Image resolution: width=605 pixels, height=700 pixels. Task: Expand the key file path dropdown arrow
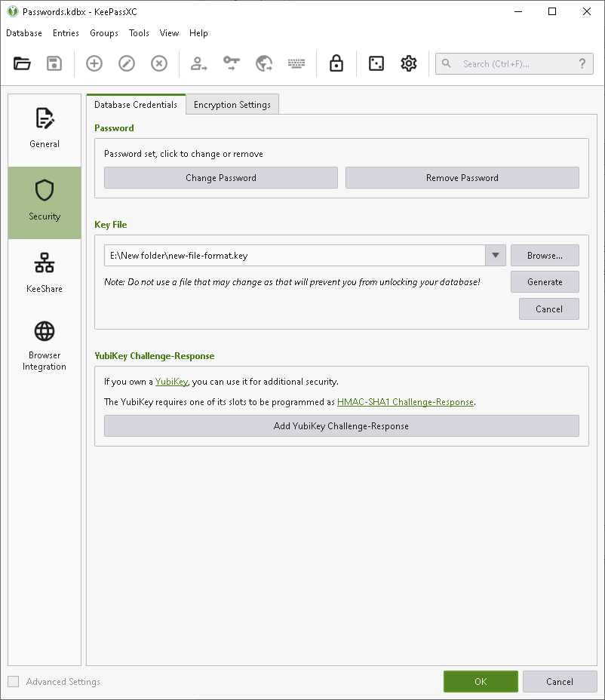(x=495, y=256)
